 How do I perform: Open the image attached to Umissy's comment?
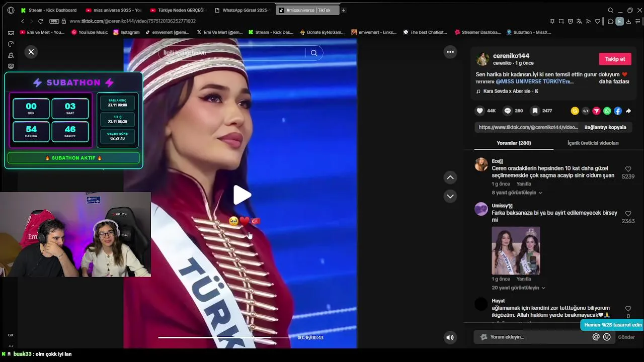516,250
